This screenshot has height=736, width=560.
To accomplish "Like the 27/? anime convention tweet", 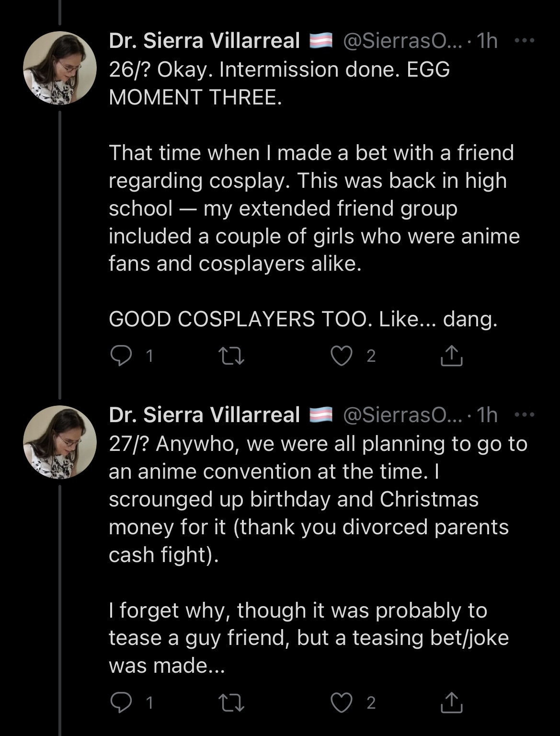I will click(342, 702).
